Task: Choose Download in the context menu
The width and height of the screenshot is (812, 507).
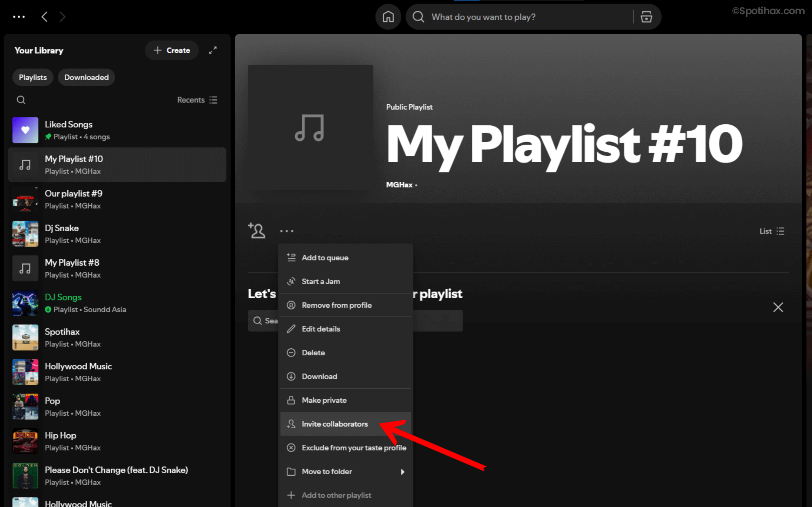Action: (345, 376)
